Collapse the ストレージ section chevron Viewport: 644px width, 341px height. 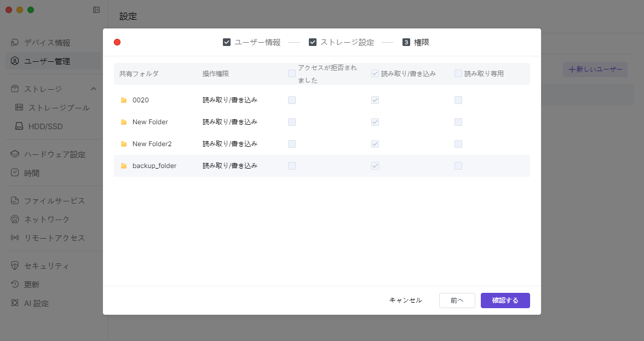pyautogui.click(x=94, y=89)
